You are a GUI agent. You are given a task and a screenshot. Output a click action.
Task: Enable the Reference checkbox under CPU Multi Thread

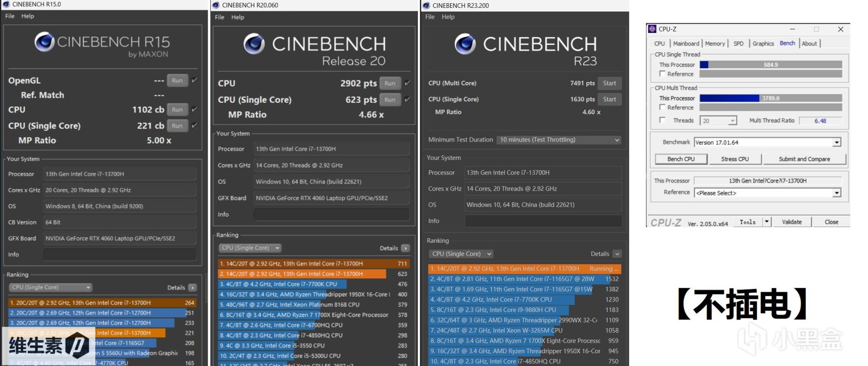(662, 107)
